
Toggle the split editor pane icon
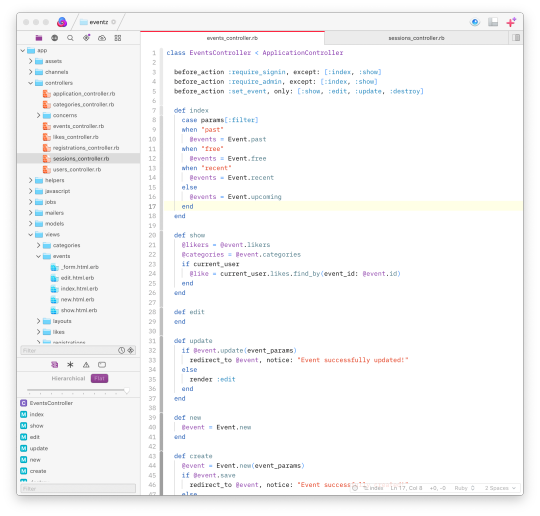click(516, 38)
